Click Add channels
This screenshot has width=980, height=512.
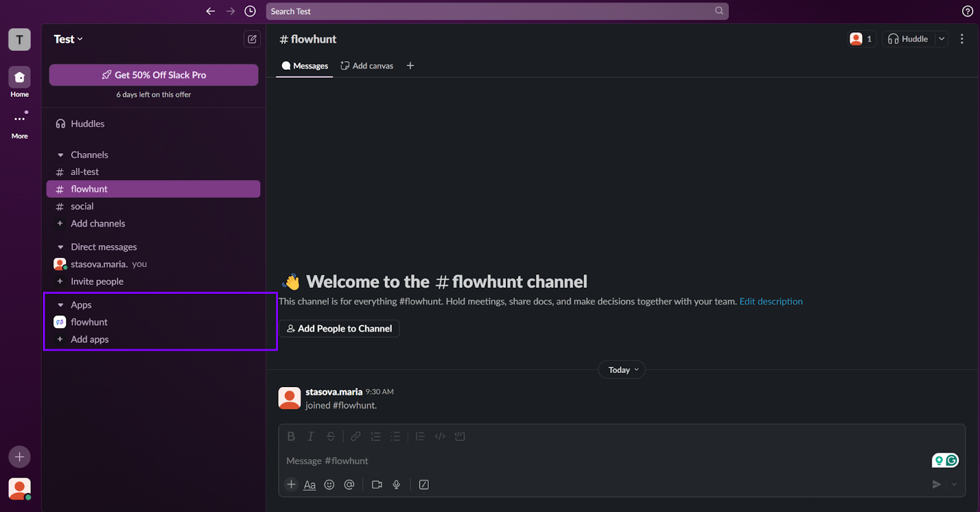pos(153,224)
